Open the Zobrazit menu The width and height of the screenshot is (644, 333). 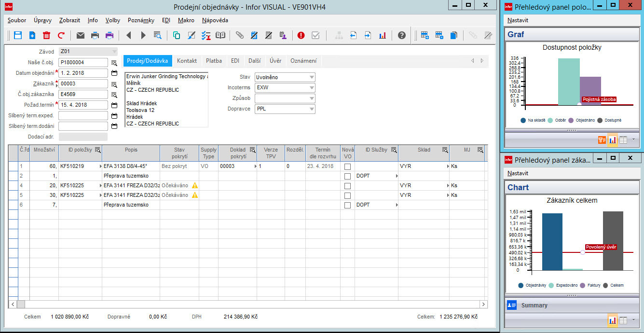point(69,20)
